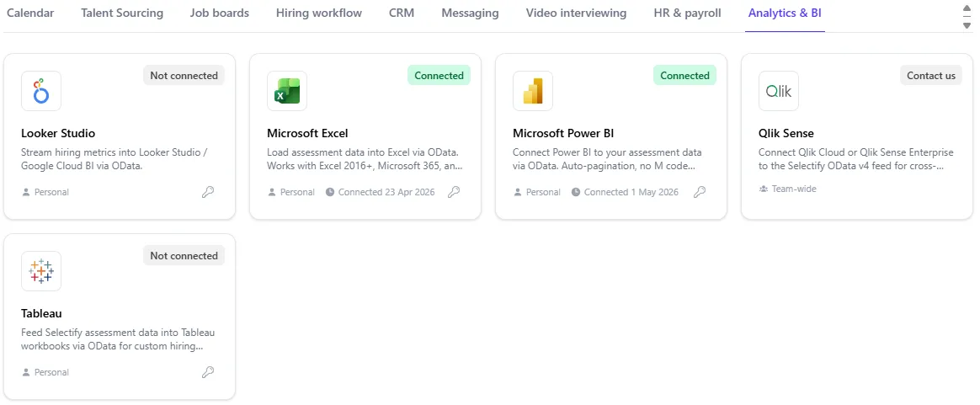Viewport: 980px width, 405px height.
Task: Click the person icon on Looker Studio card
Action: click(25, 192)
